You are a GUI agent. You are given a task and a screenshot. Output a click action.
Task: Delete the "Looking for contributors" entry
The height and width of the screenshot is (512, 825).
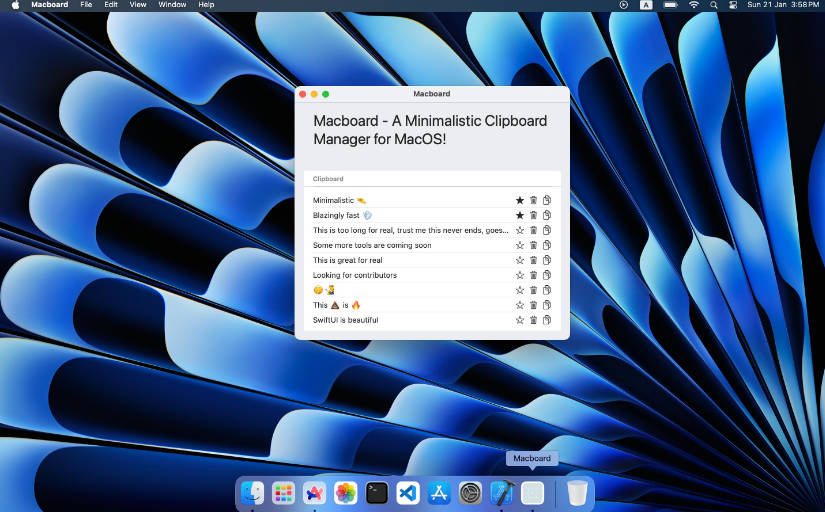pyautogui.click(x=534, y=275)
